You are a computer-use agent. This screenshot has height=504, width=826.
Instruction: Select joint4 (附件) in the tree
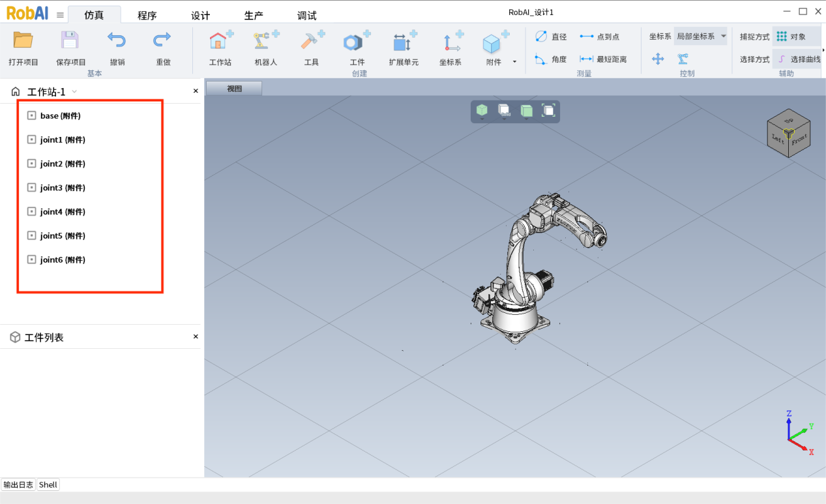(x=62, y=212)
